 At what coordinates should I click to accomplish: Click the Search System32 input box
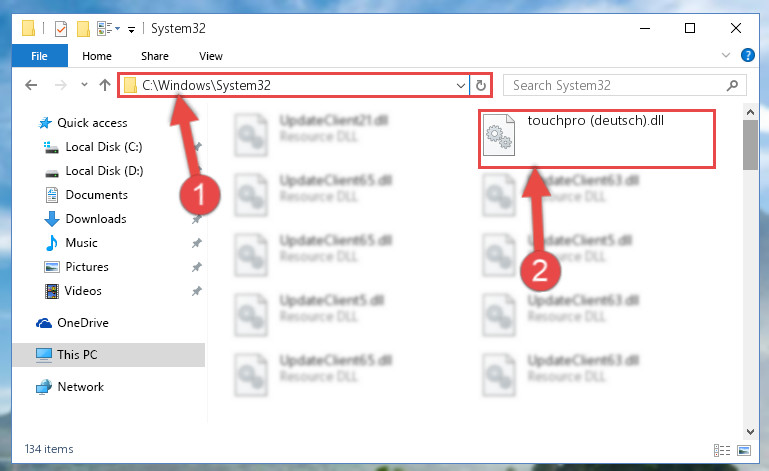(617, 85)
